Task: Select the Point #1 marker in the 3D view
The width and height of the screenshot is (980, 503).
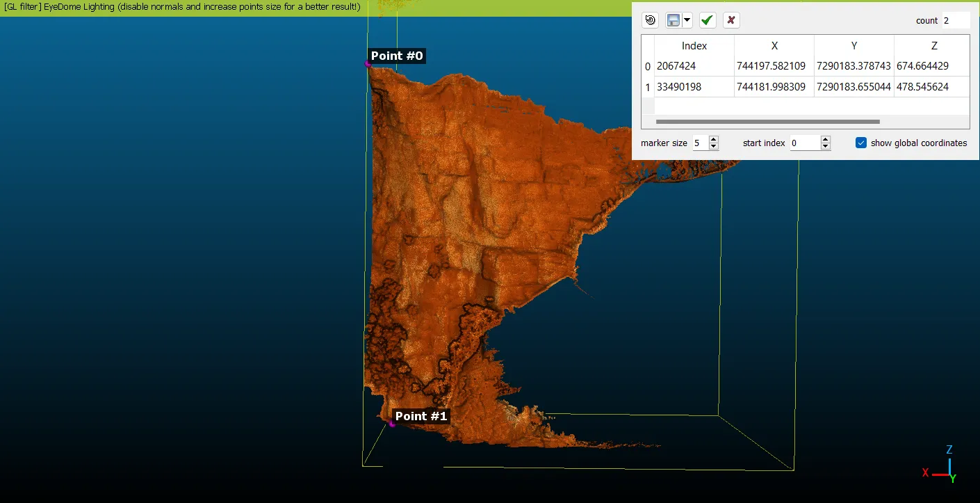Action: pyautogui.click(x=392, y=424)
